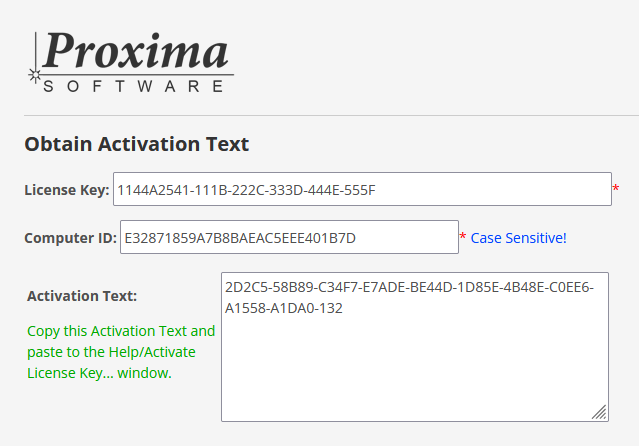The width and height of the screenshot is (639, 446).
Task: Click the Computer ID label
Action: point(71,238)
